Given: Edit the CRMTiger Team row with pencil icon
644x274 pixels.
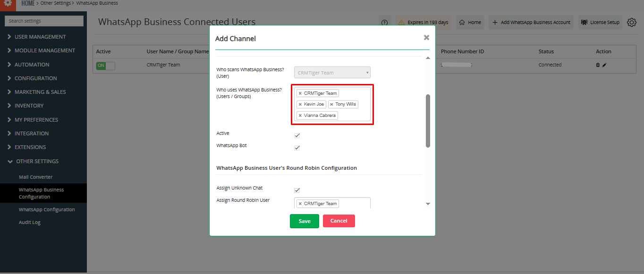Looking at the screenshot, I should (x=604, y=65).
